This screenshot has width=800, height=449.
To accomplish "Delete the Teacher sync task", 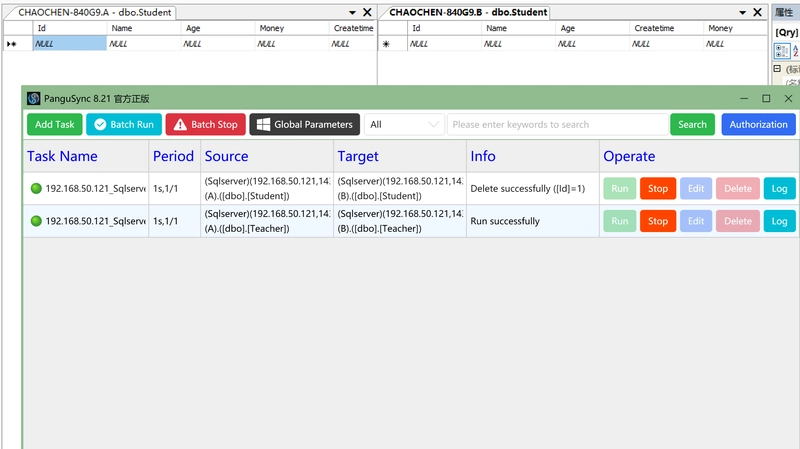I will pyautogui.click(x=738, y=221).
